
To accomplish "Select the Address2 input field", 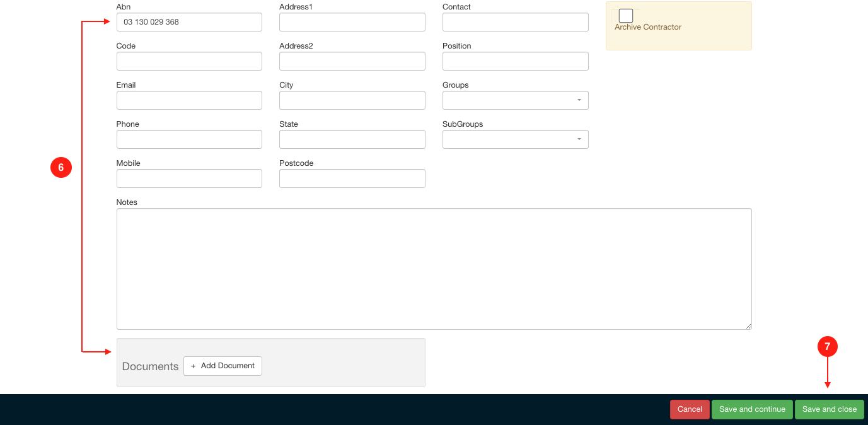I will click(352, 61).
